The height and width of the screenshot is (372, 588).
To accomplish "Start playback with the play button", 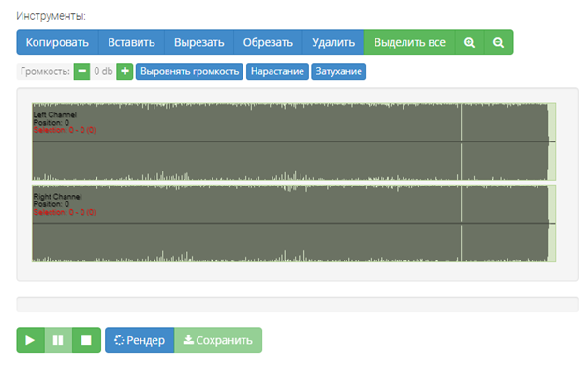I will tap(30, 340).
